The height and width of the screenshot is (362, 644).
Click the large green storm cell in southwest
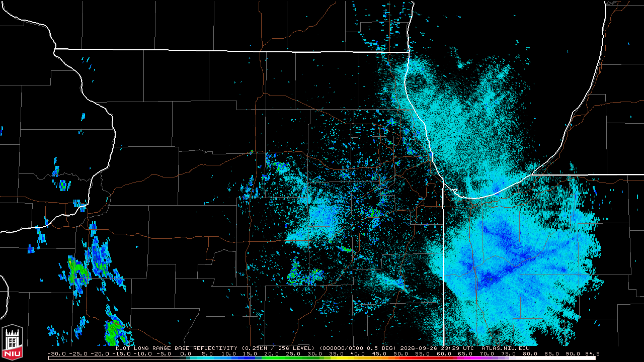[78, 271]
